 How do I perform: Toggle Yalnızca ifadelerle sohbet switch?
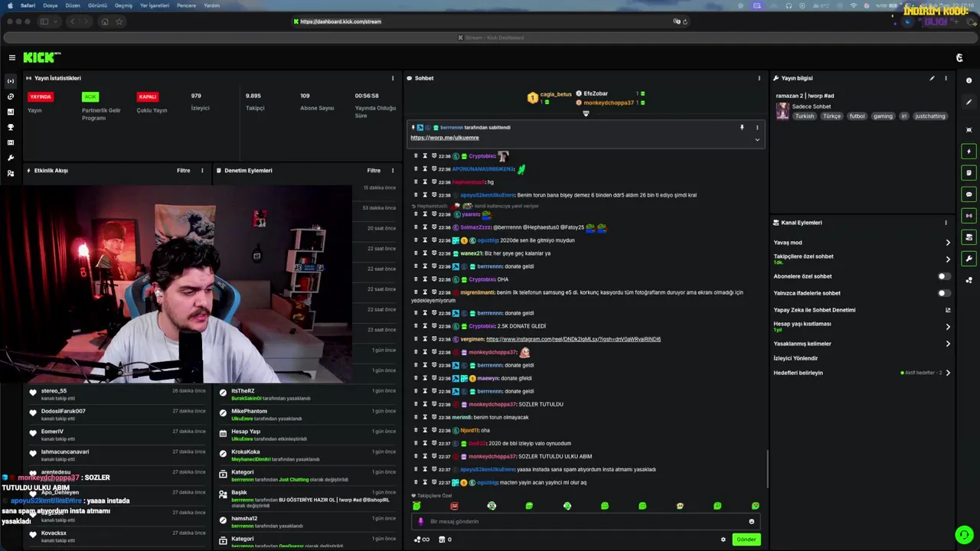[x=944, y=293]
